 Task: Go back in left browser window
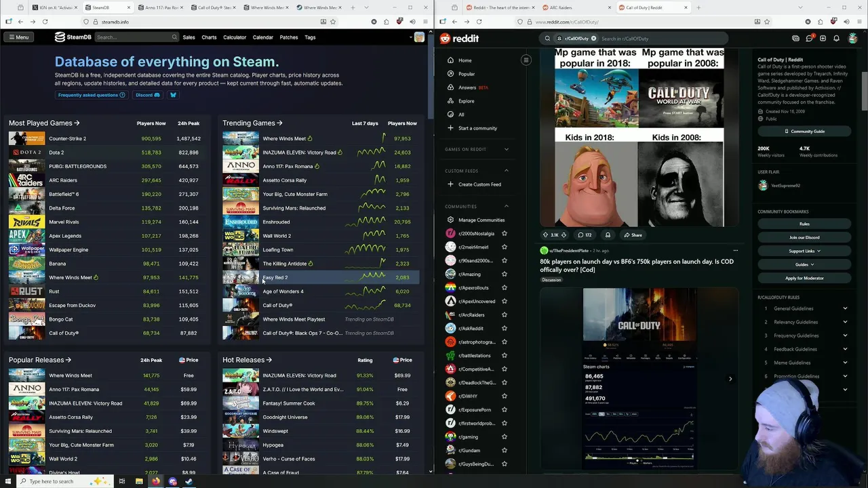[x=20, y=22]
